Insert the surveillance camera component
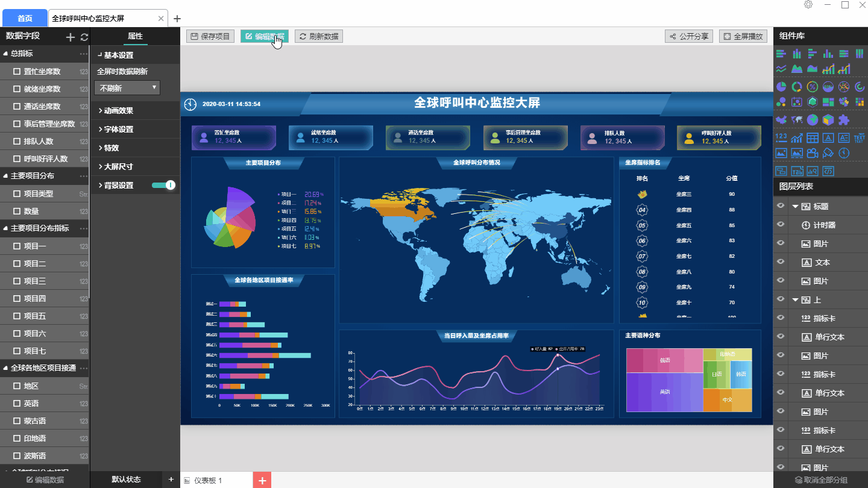This screenshot has width=868, height=488. 828,153
